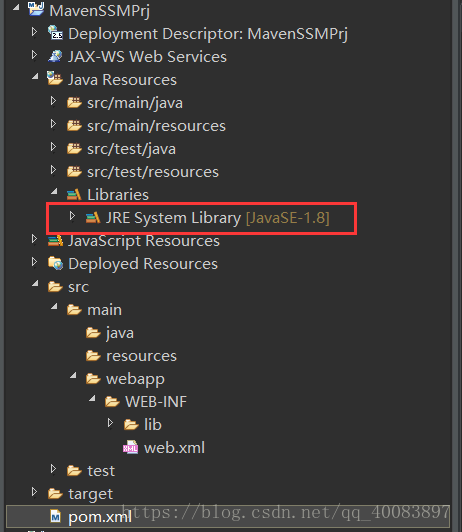Select the 'web.xml' file name
Viewport: 462px width, 532px height.
(x=174, y=448)
